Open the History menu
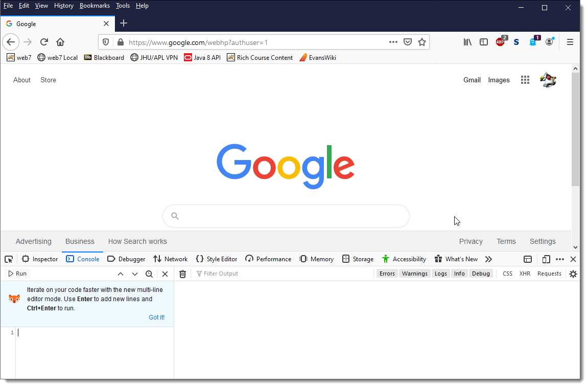The width and height of the screenshot is (588, 387). pos(64,6)
